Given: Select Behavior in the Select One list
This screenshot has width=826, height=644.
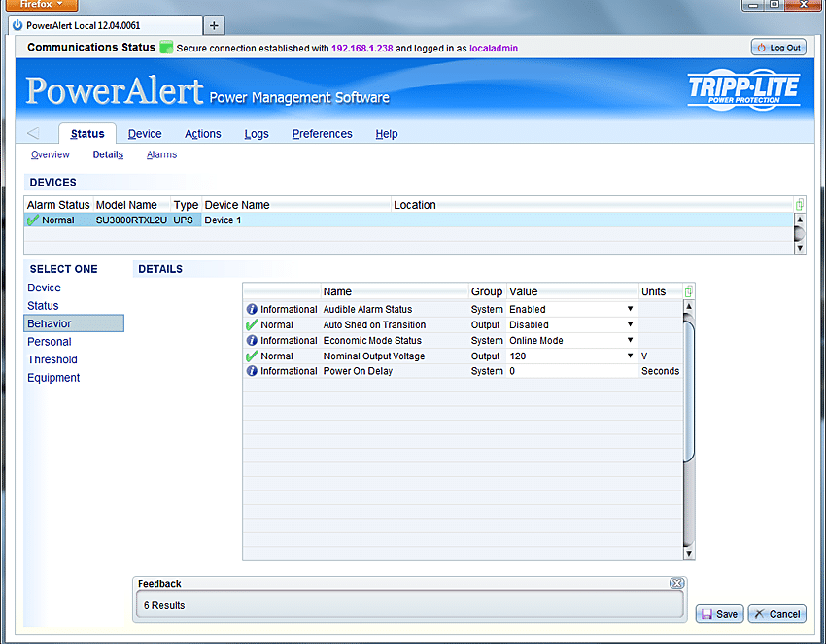Looking at the screenshot, I should [x=74, y=323].
